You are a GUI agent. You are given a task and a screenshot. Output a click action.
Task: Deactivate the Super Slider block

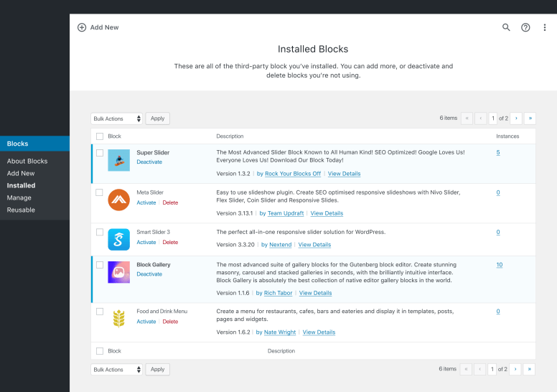pyautogui.click(x=149, y=162)
